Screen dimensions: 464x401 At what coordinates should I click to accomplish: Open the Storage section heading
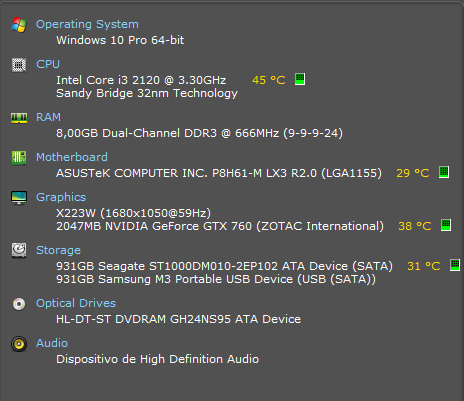pyautogui.click(x=58, y=250)
